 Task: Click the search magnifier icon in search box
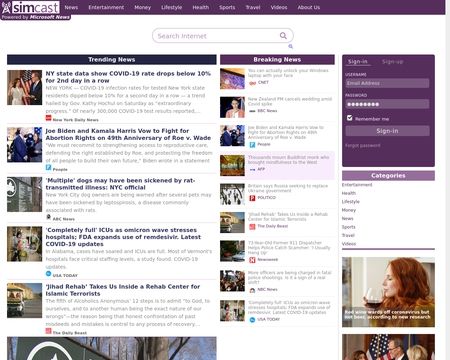tap(283, 35)
